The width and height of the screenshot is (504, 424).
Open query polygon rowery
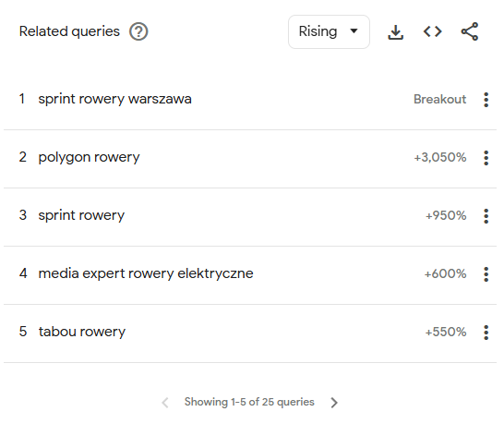89,158
